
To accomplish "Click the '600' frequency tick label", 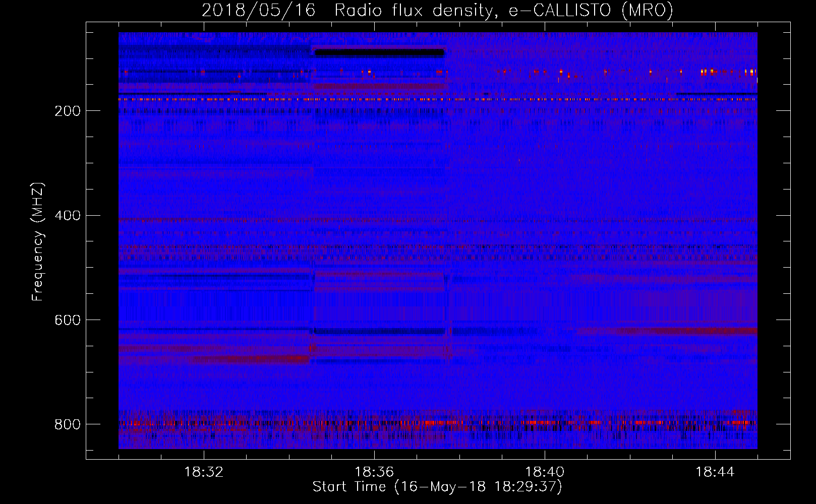I will click(x=68, y=320).
